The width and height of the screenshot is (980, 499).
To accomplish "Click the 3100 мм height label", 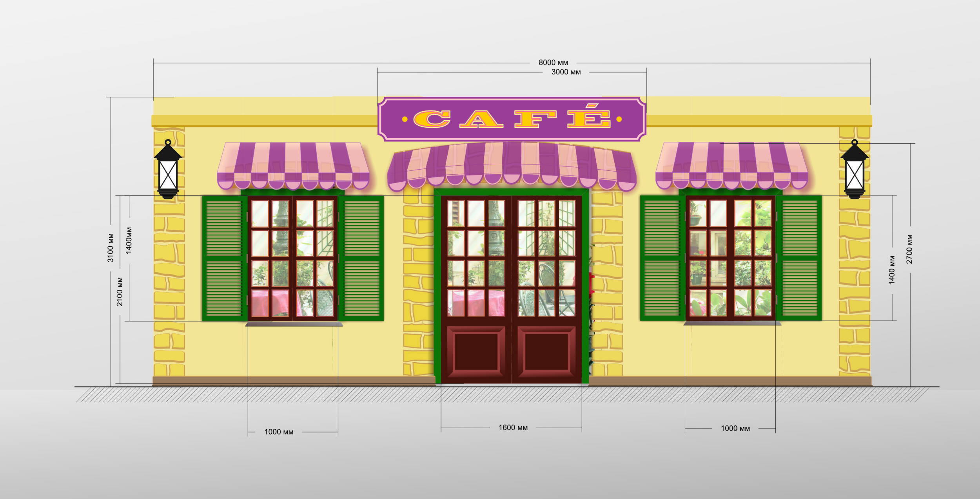I will 111,248.
